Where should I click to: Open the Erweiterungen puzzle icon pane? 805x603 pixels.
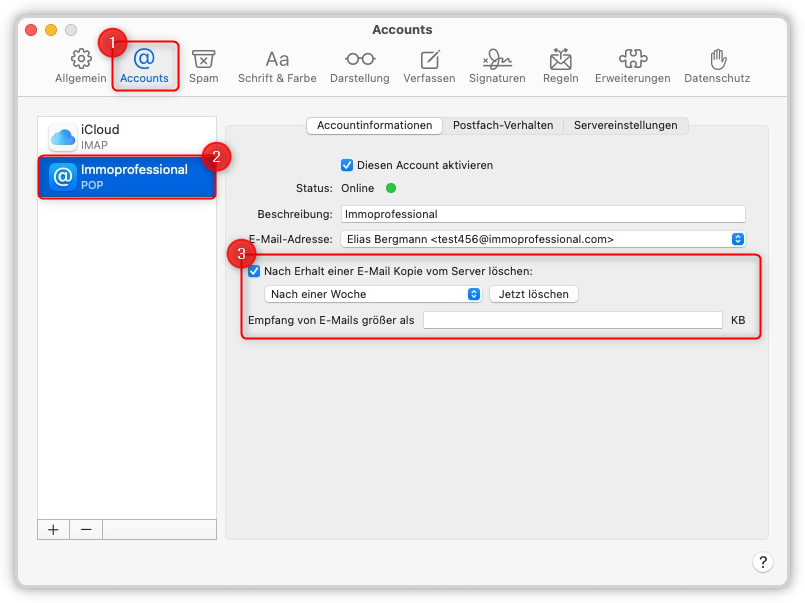click(x=632, y=66)
